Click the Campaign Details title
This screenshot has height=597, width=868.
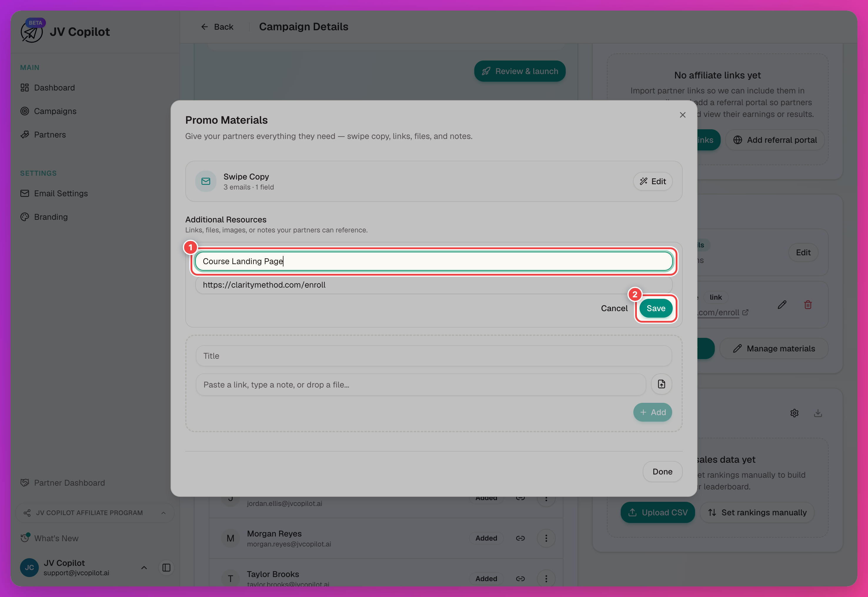(303, 27)
